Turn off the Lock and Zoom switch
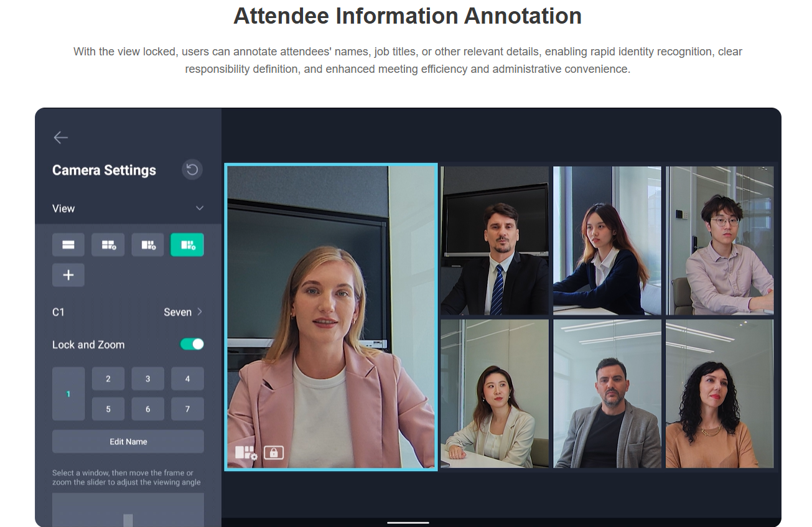This screenshot has width=812, height=527. [x=192, y=344]
